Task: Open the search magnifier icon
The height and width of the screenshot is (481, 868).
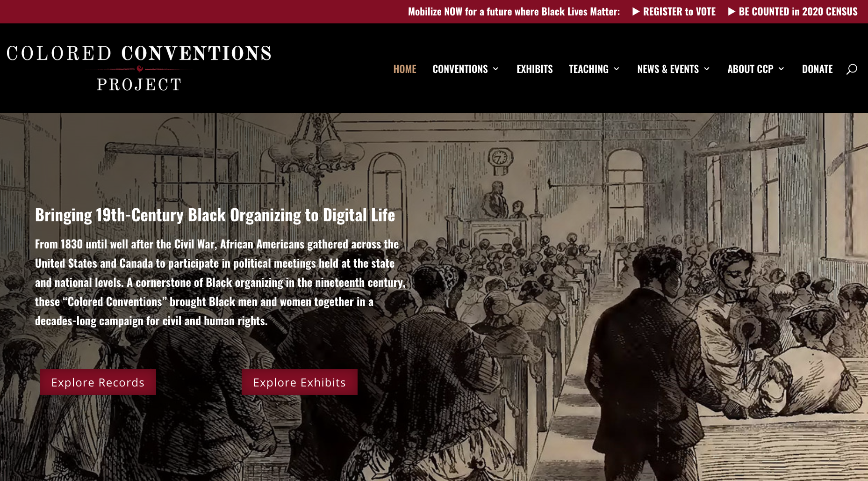Action: click(852, 69)
